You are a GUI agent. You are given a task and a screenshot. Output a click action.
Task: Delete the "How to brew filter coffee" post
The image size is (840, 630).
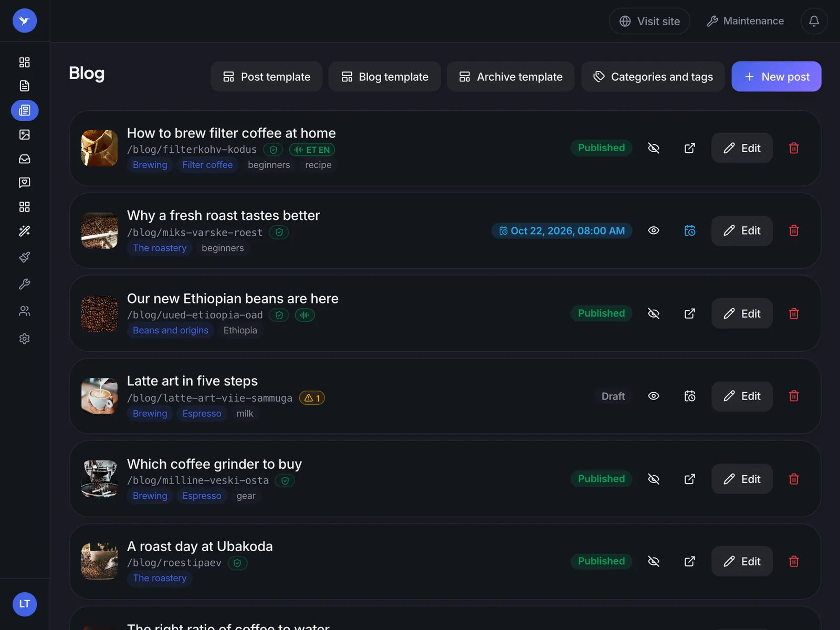pyautogui.click(x=794, y=148)
